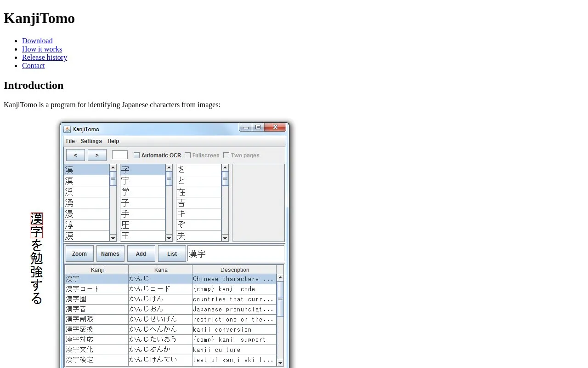Click the second candidate list scrollbar thumb

pos(169,178)
